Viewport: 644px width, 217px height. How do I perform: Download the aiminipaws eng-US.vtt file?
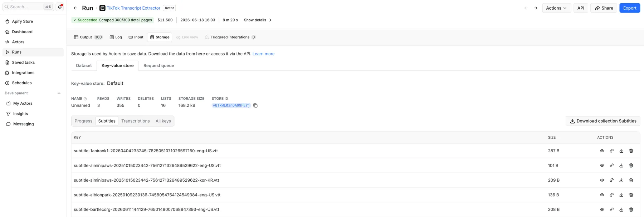(x=621, y=166)
